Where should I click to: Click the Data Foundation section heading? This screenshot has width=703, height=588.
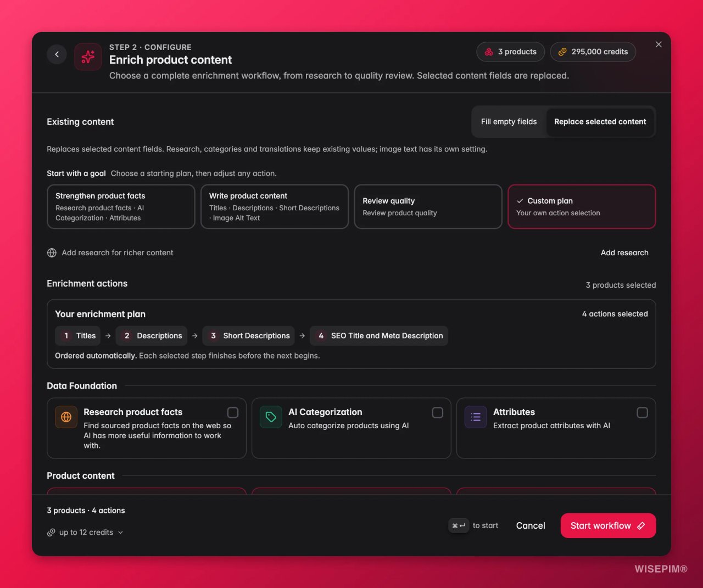(x=82, y=386)
